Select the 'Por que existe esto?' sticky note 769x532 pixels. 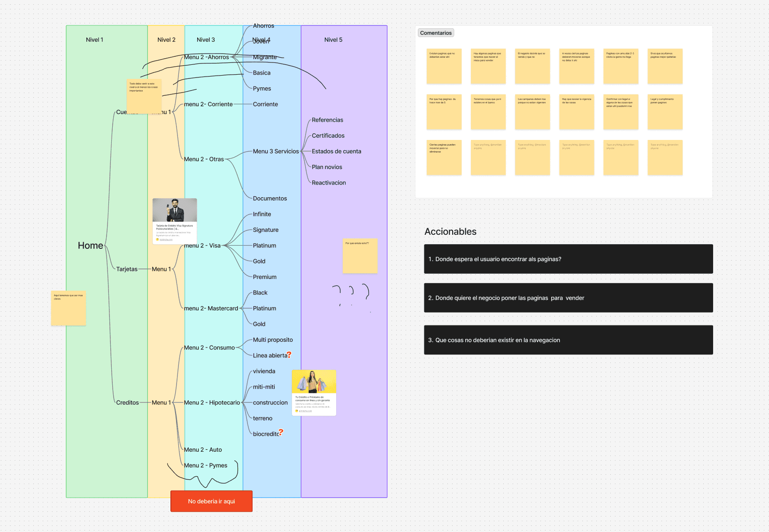(x=360, y=256)
